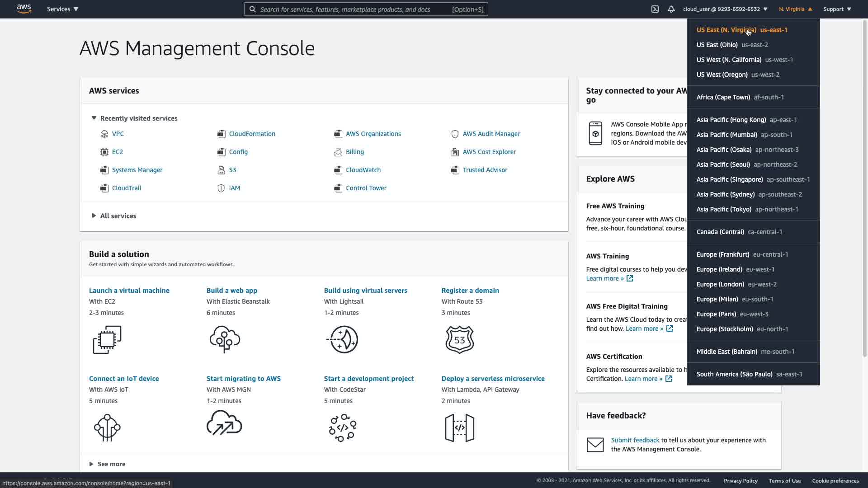
Task: Expand See more solutions
Action: click(91, 464)
